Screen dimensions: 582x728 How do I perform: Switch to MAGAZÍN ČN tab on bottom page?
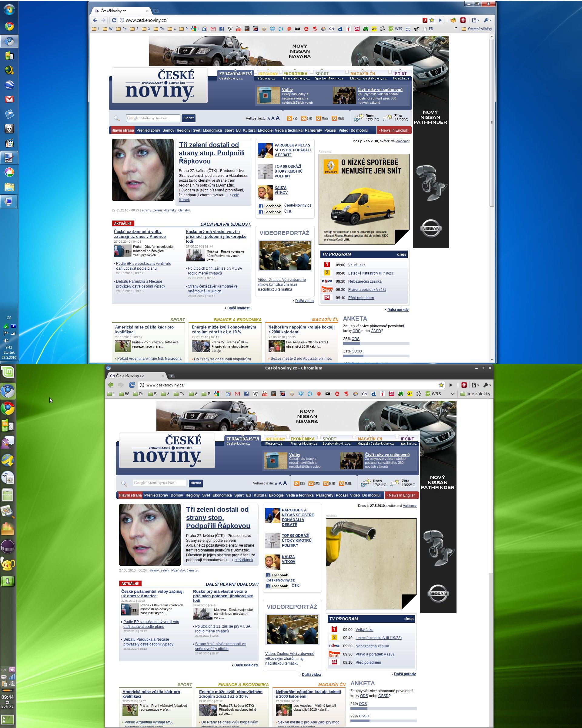coord(370,439)
